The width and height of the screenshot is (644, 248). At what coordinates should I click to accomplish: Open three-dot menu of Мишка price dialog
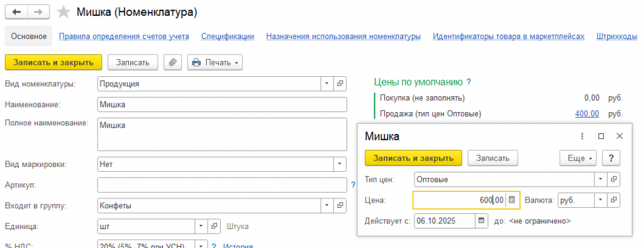point(582,136)
